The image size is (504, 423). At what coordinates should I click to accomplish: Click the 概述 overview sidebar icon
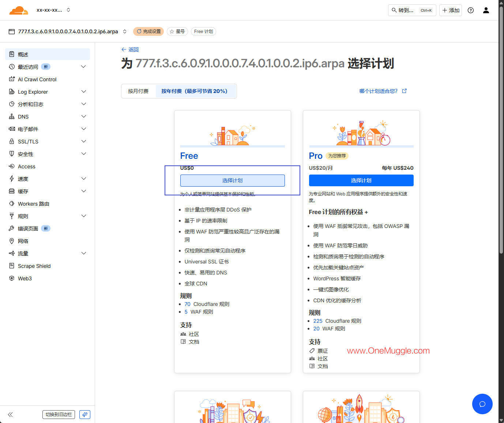click(x=12, y=54)
